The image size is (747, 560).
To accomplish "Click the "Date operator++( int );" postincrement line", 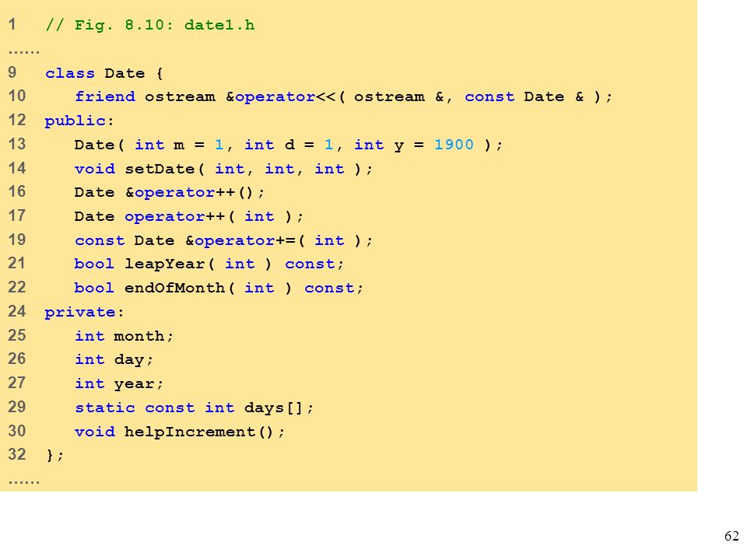I will 188,216.
